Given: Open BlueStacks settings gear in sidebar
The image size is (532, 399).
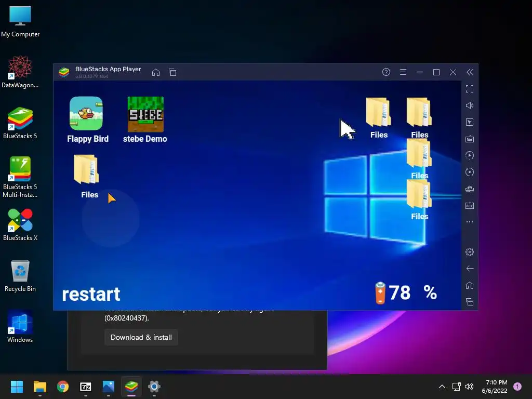Looking at the screenshot, I should pos(470,252).
